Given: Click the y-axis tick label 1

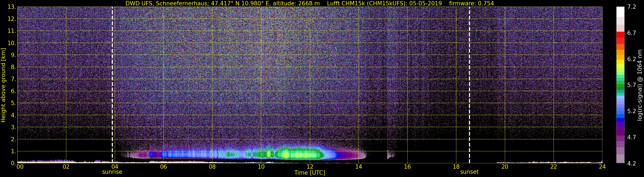Looking at the screenshot, I should click(x=13, y=151).
